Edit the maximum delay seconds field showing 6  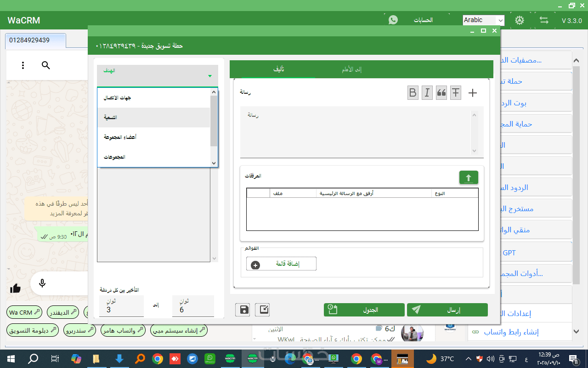pyautogui.click(x=193, y=306)
